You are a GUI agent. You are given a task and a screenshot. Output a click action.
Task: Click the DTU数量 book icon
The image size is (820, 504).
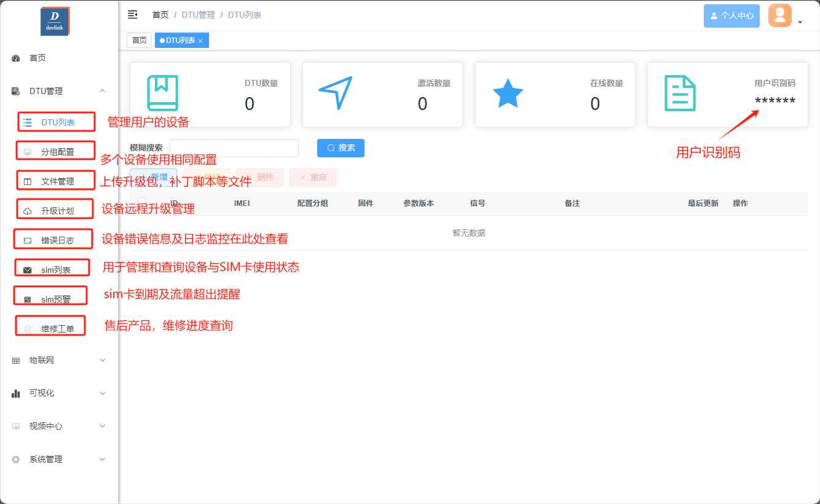point(162,93)
